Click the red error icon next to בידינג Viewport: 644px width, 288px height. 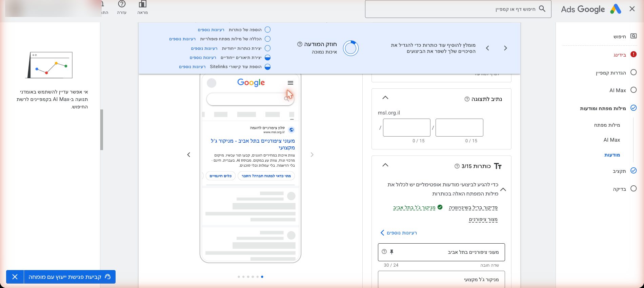[x=633, y=54]
